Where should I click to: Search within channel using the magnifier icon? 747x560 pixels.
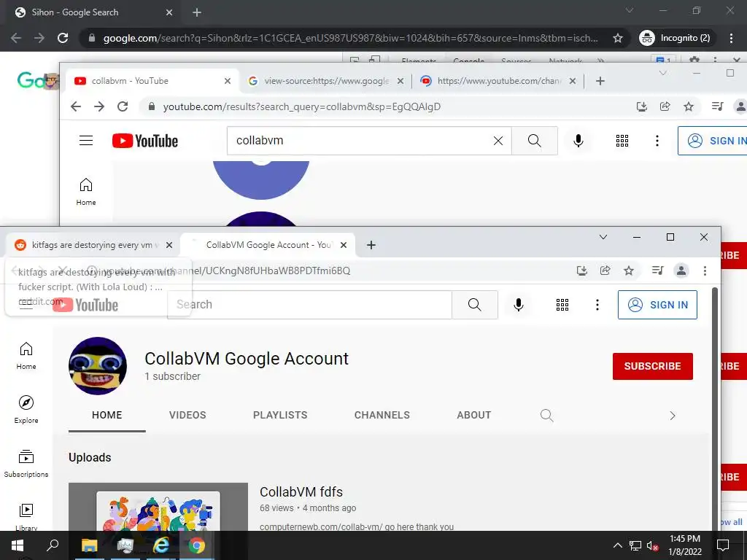[x=547, y=416]
